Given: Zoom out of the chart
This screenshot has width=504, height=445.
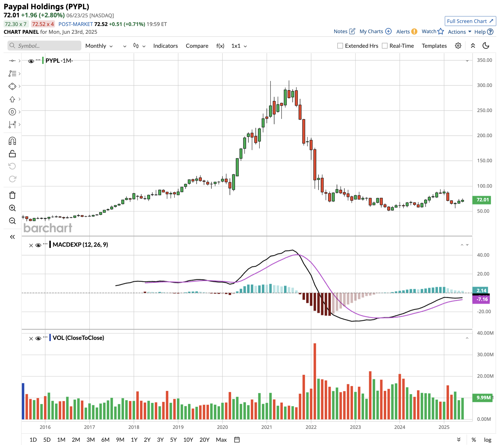Looking at the screenshot, I should click(12, 221).
